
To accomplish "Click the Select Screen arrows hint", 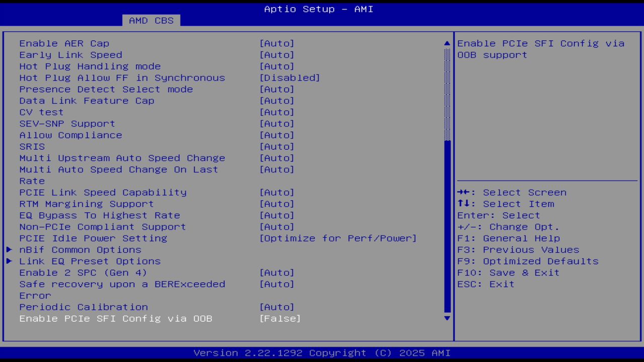I will tap(512, 192).
